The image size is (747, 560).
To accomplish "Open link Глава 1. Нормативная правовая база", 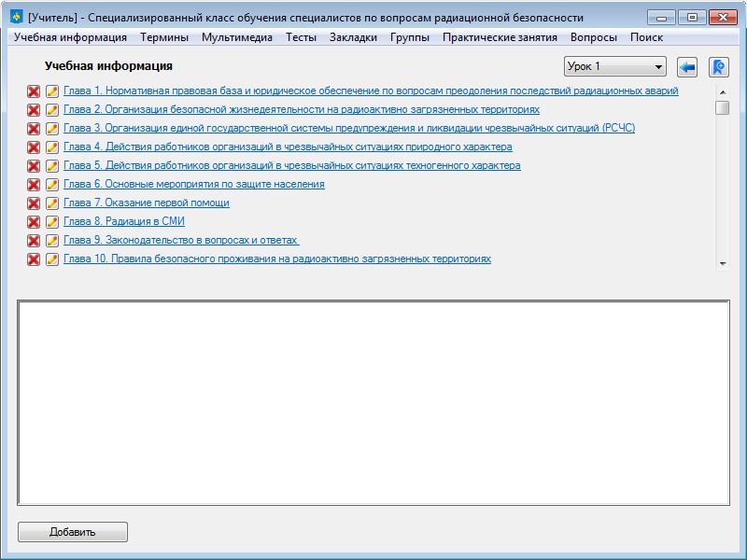I will [x=371, y=91].
